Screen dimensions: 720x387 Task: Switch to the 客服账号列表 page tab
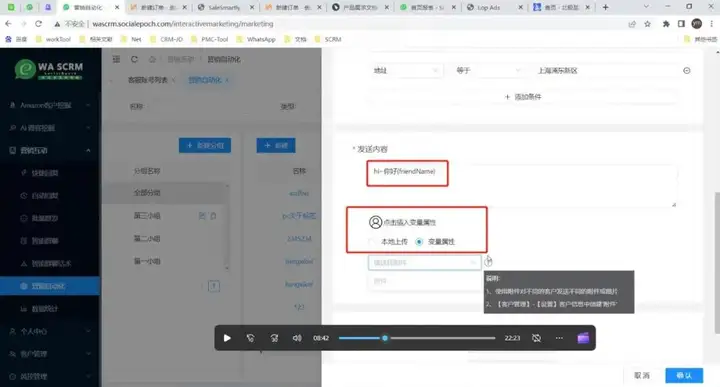[x=147, y=80]
